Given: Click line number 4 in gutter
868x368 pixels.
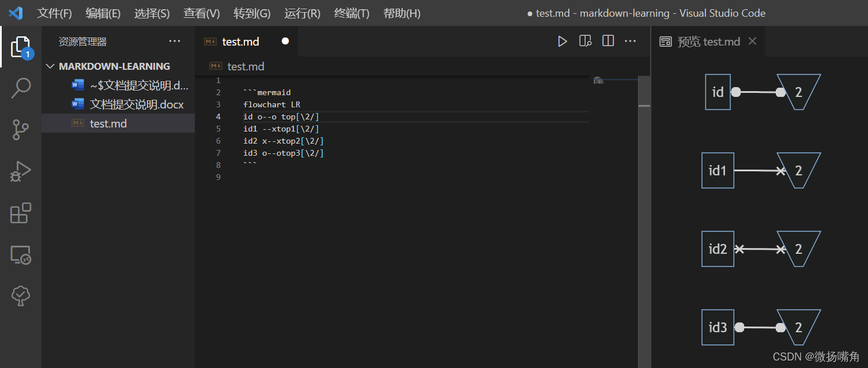Looking at the screenshot, I should 218,117.
